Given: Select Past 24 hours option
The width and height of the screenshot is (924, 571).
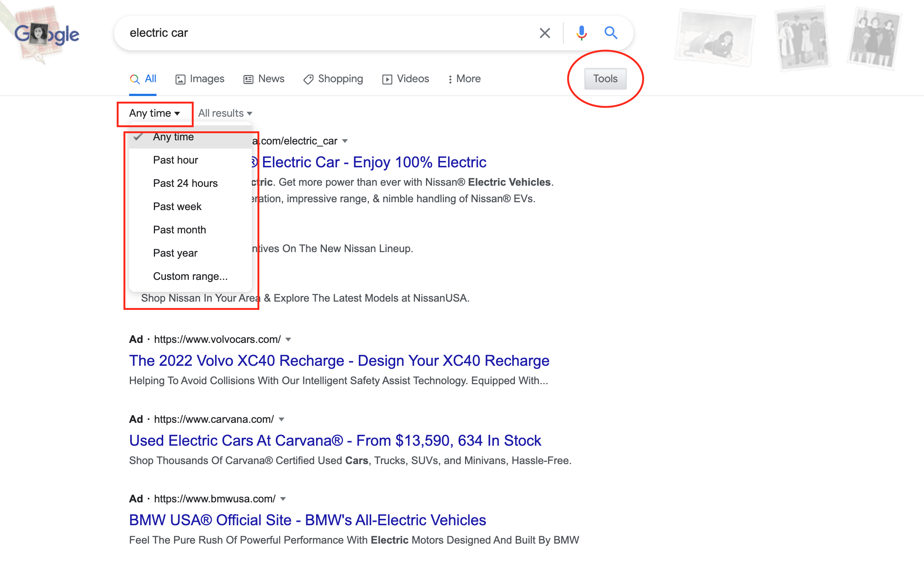Looking at the screenshot, I should pyautogui.click(x=190, y=183).
